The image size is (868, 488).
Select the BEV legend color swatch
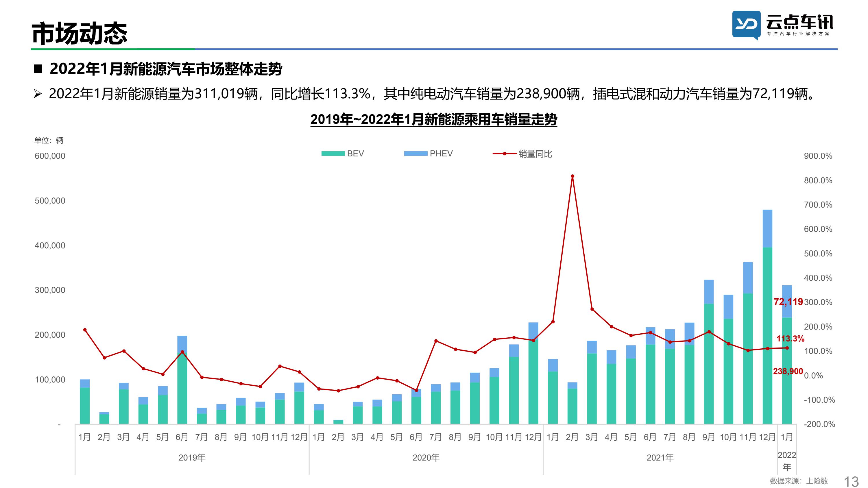pos(333,154)
